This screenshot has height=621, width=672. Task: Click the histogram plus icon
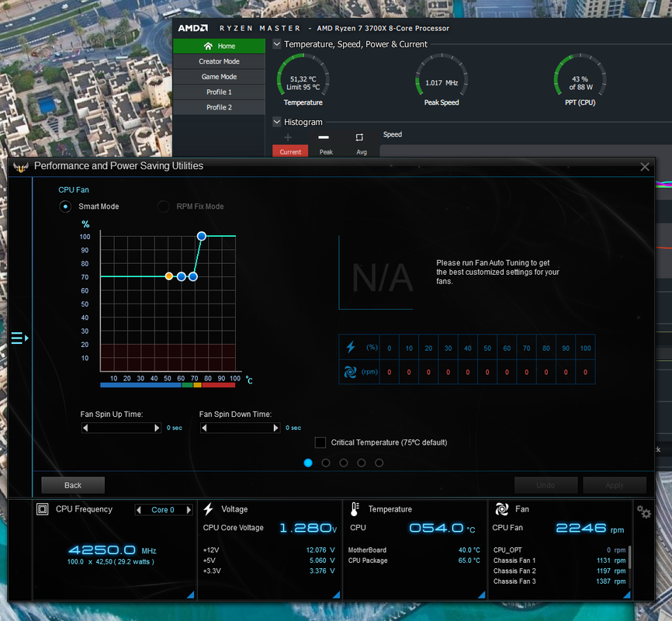click(288, 137)
